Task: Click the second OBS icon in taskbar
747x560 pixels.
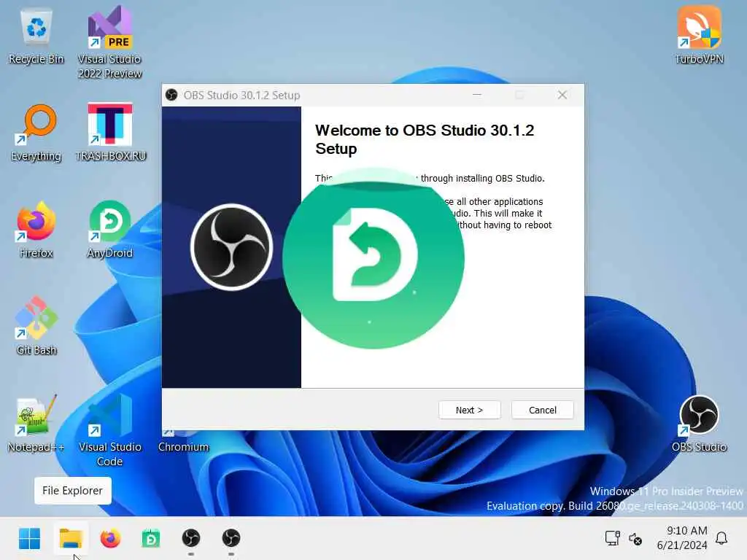Action: click(231, 539)
